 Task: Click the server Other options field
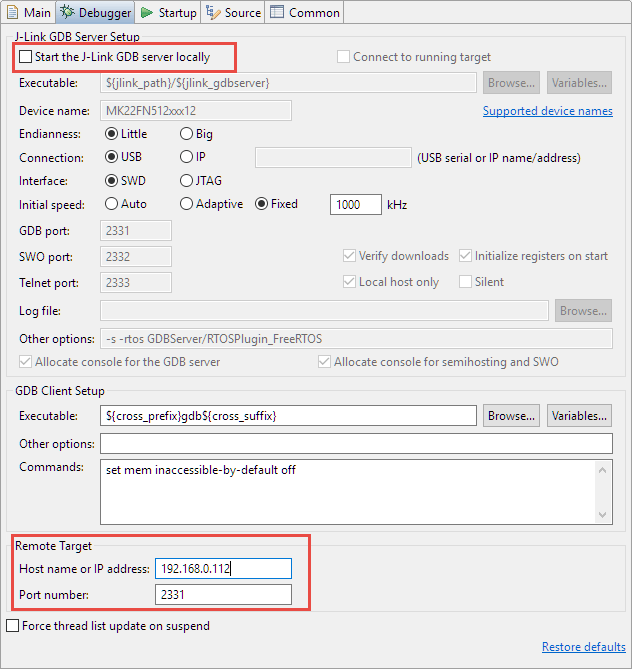tap(356, 339)
